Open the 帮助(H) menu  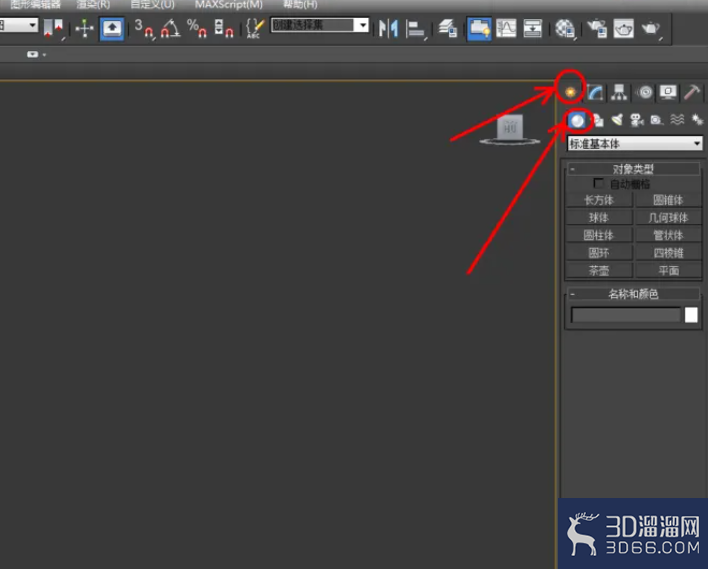(x=300, y=5)
